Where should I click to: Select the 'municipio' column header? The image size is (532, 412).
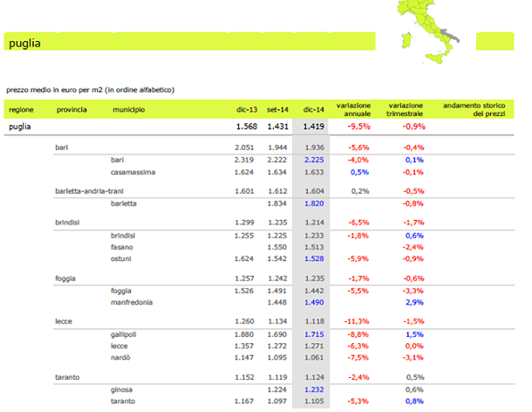128,110
